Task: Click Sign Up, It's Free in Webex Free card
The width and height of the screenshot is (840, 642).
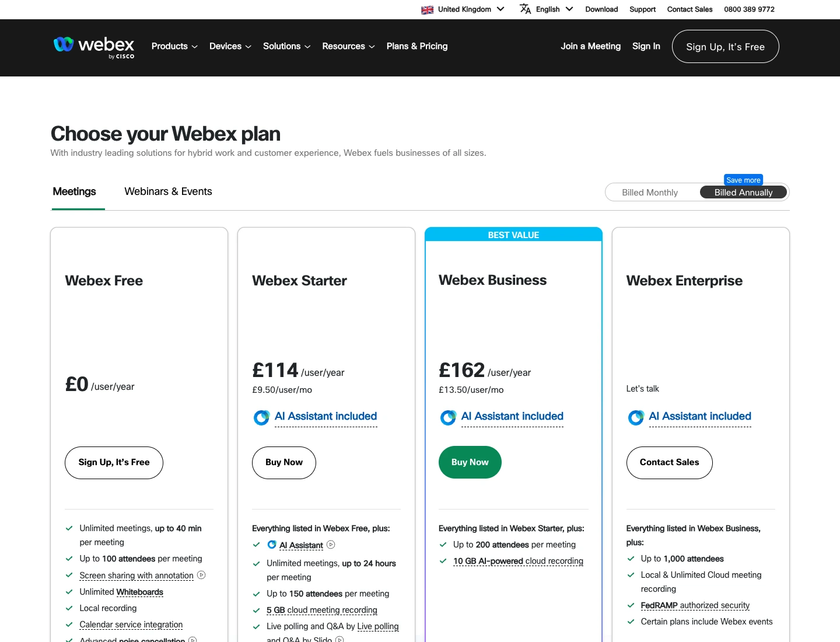Action: [x=114, y=463]
